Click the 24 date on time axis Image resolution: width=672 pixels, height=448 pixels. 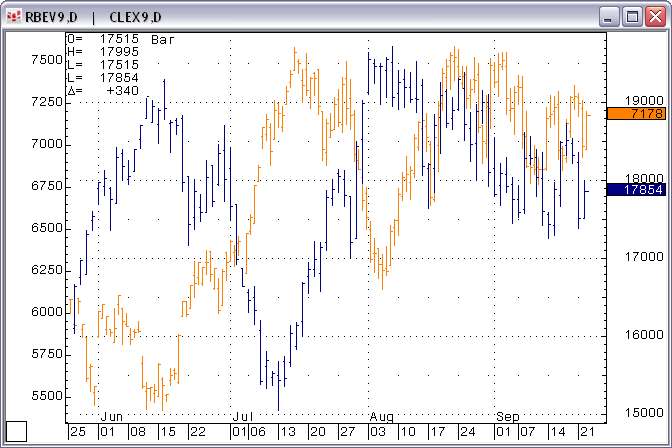pyautogui.click(x=468, y=432)
